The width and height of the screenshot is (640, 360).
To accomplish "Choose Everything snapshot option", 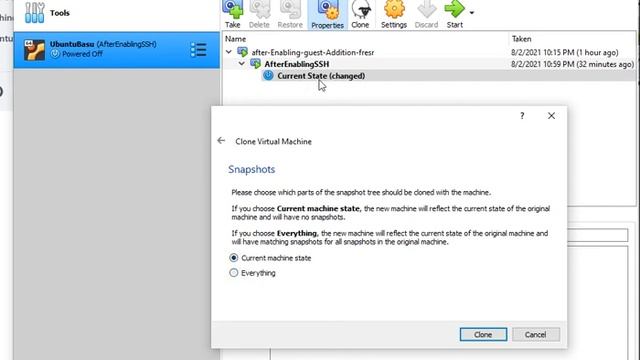I will [252, 273].
